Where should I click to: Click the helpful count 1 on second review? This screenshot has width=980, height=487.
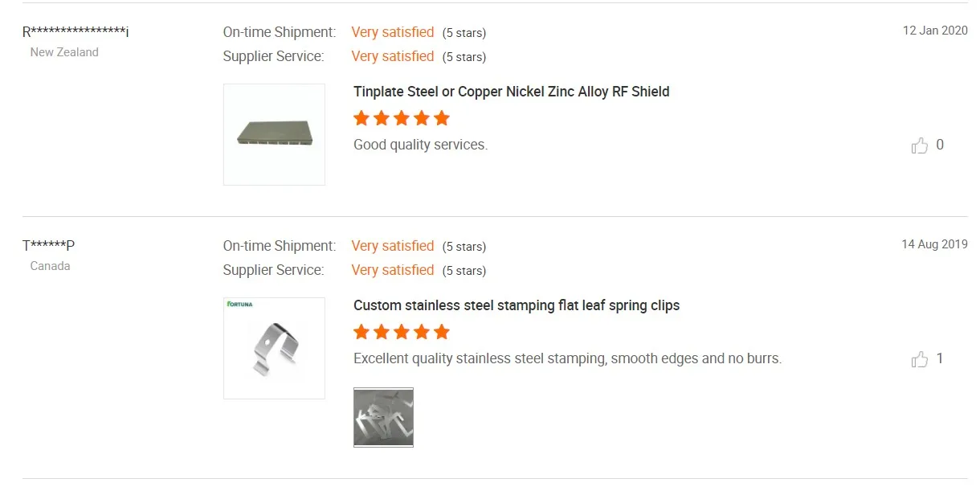coord(940,359)
